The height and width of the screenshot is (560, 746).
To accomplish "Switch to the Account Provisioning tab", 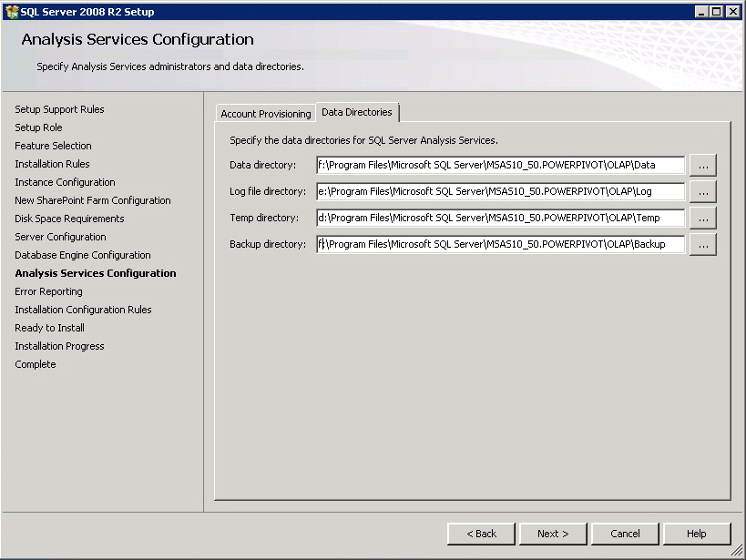I will [x=265, y=114].
